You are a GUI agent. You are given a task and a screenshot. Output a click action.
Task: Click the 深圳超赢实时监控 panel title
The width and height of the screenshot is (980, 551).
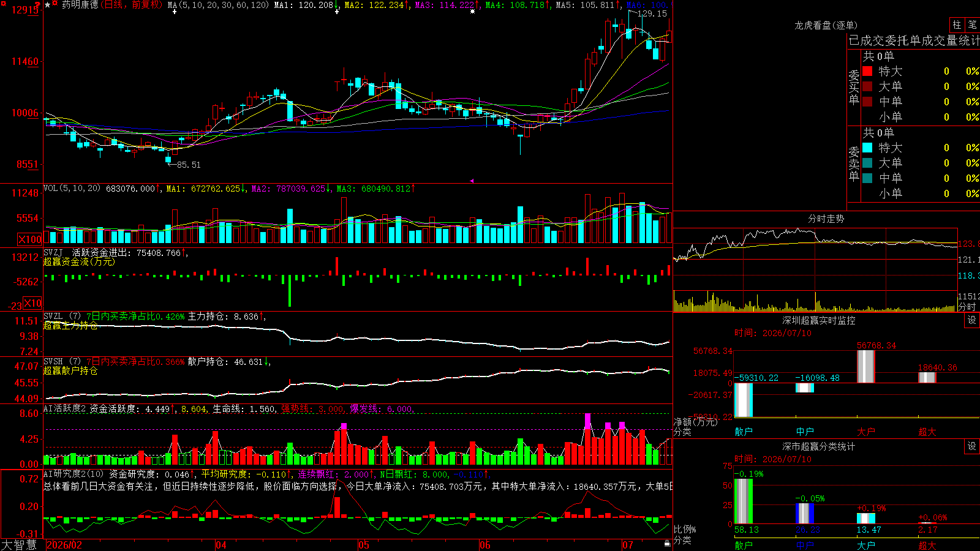click(x=818, y=320)
